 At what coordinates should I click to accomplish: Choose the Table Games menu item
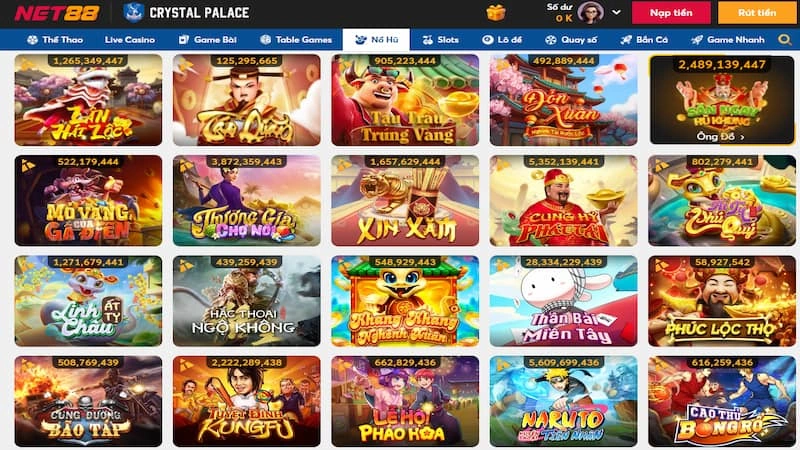click(296, 40)
